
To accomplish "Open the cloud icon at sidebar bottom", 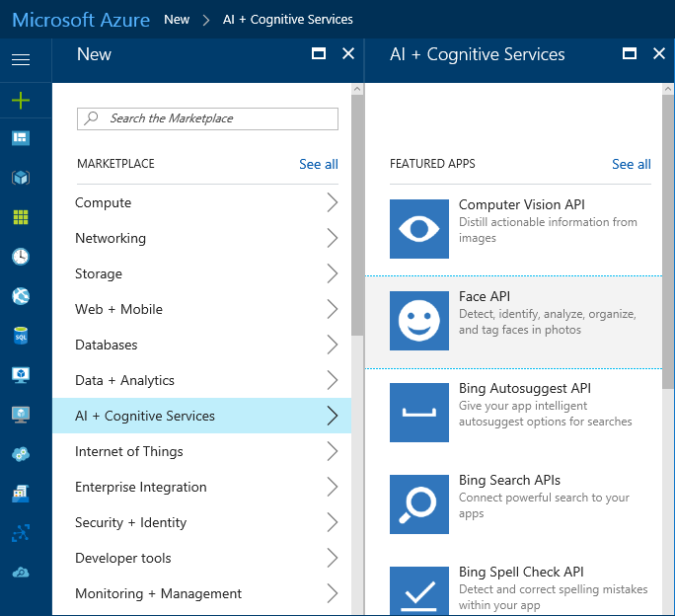I will [x=21, y=573].
